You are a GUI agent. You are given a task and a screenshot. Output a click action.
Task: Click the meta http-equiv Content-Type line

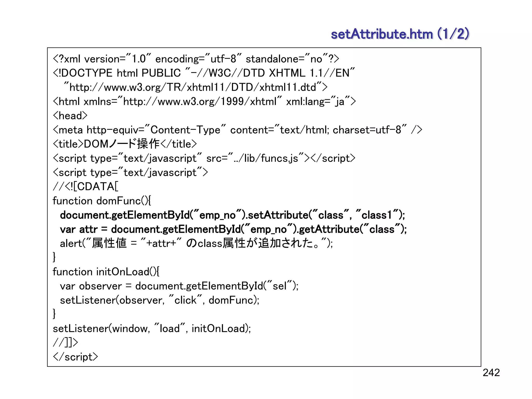tap(237, 130)
